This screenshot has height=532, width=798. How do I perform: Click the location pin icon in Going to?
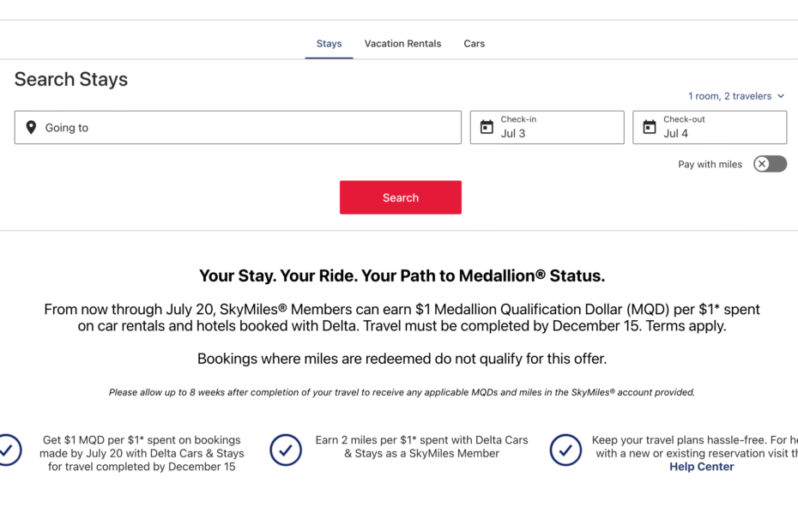point(31,127)
